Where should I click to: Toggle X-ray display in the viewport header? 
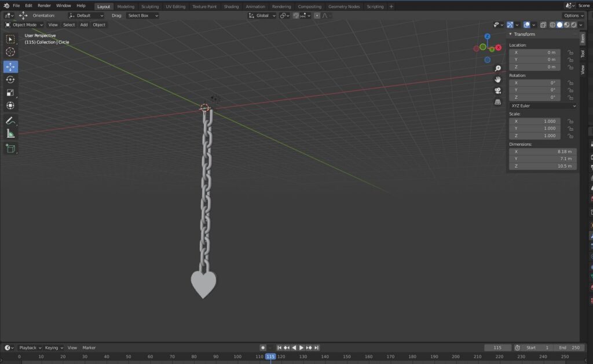(x=543, y=25)
